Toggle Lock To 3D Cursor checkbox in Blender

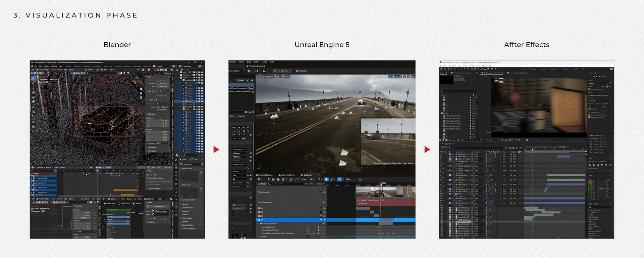click(x=157, y=107)
